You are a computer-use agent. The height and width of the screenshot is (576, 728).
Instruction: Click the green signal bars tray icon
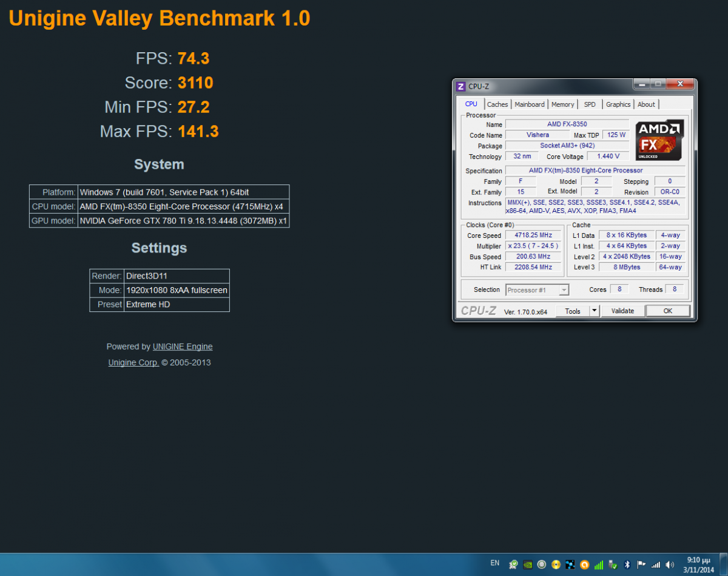[x=599, y=565]
